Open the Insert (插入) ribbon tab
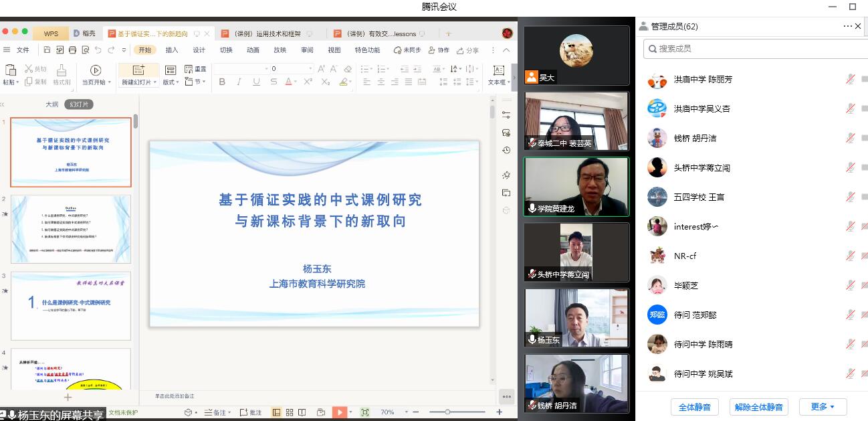This screenshot has width=868, height=421. pyautogui.click(x=172, y=50)
